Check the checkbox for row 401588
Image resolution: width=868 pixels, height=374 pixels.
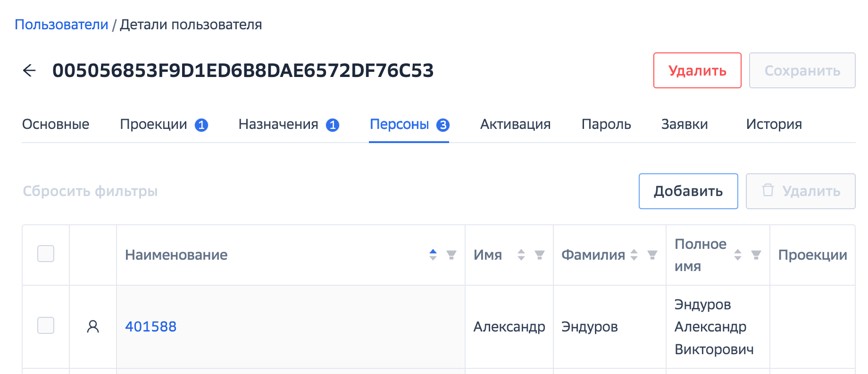46,325
